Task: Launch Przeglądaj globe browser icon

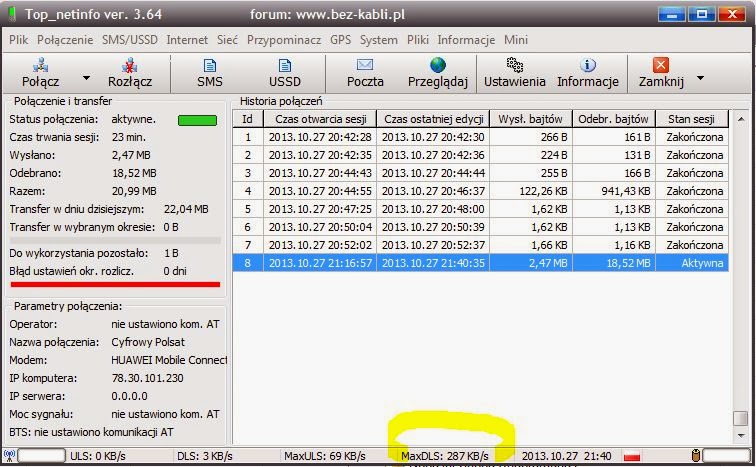Action: (x=438, y=65)
